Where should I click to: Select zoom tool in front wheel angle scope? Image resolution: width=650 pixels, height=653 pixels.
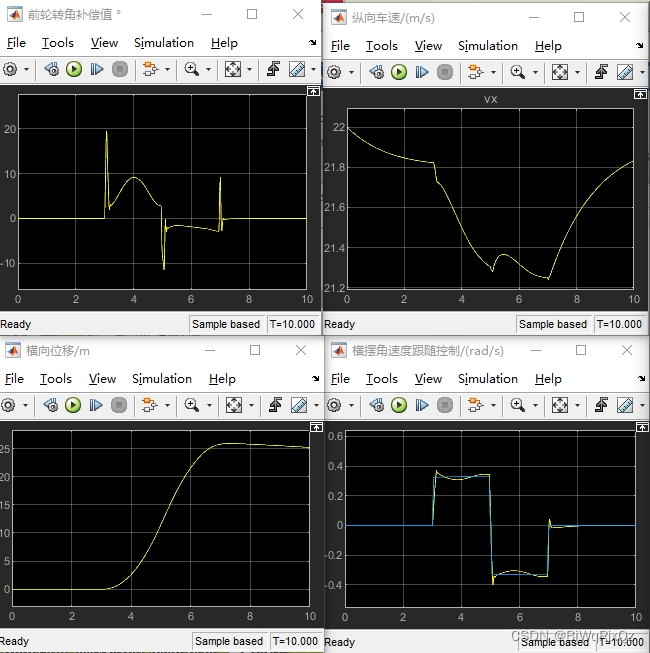coord(192,69)
